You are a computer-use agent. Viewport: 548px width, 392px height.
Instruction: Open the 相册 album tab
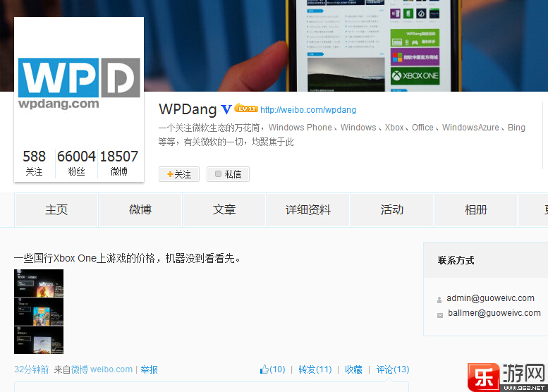(475, 210)
